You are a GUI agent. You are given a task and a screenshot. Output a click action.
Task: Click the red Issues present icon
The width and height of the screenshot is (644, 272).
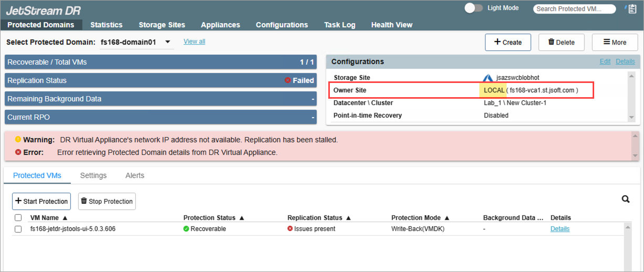[290, 229]
